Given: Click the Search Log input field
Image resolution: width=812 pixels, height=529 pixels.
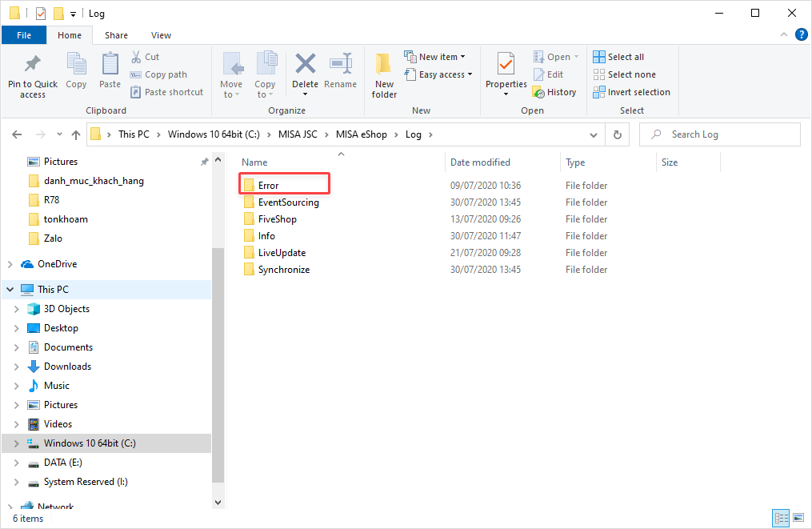Looking at the screenshot, I should coord(720,134).
